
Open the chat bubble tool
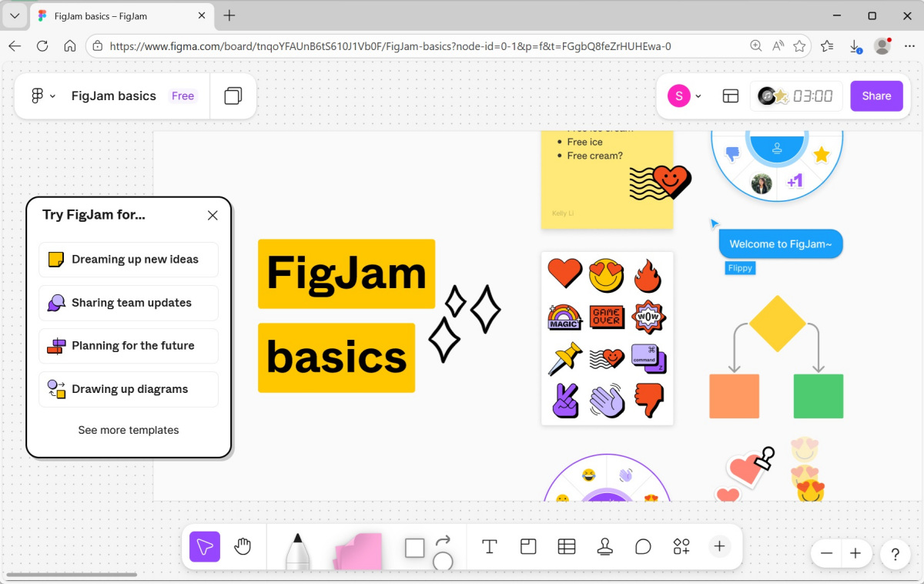[643, 546]
